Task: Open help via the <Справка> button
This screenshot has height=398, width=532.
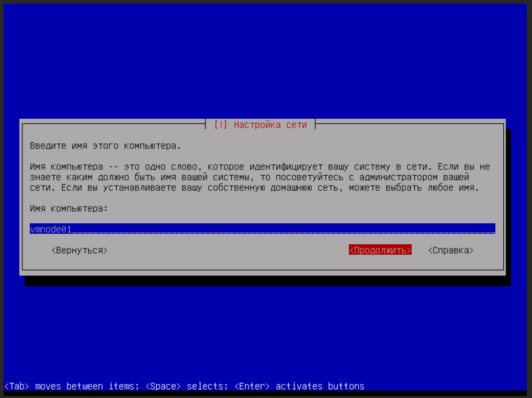Action: (x=450, y=251)
